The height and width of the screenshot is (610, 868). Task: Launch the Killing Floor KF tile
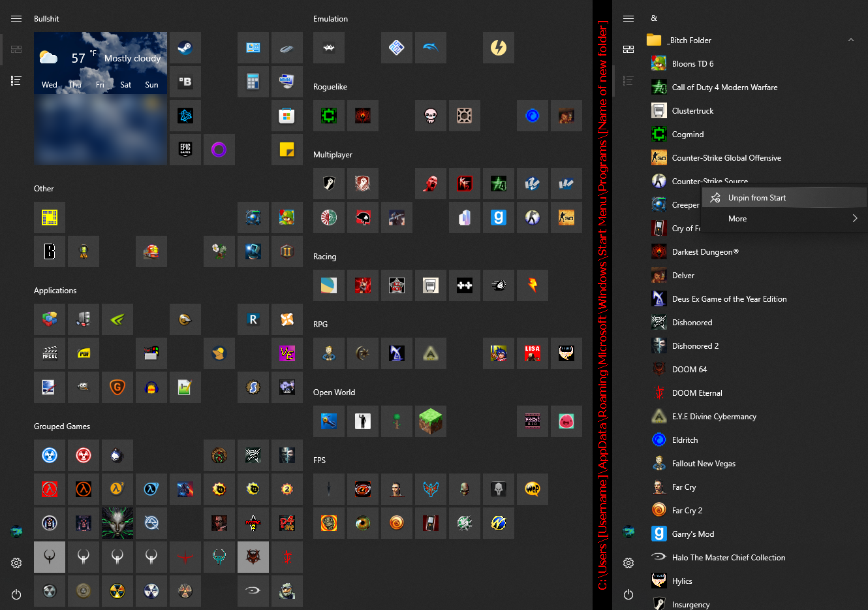pyautogui.click(x=465, y=184)
